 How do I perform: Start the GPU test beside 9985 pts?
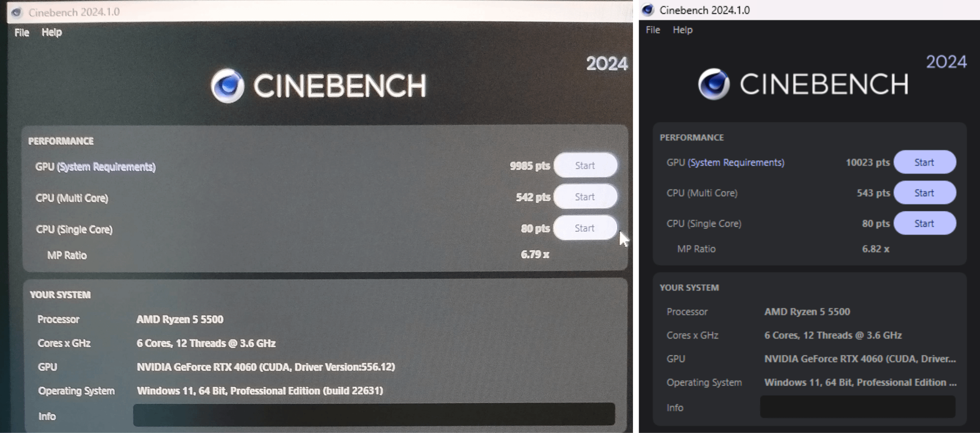coord(585,165)
